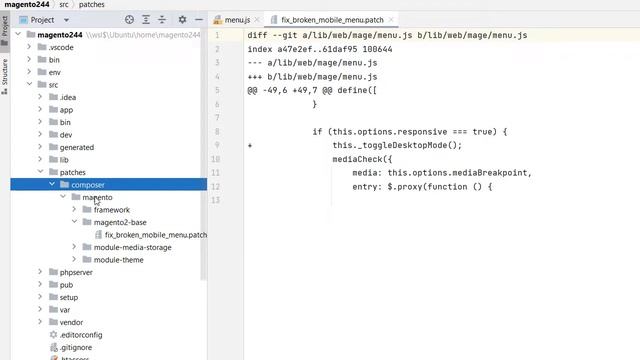
Task: Expand the framework folder
Action: pyautogui.click(x=74, y=209)
